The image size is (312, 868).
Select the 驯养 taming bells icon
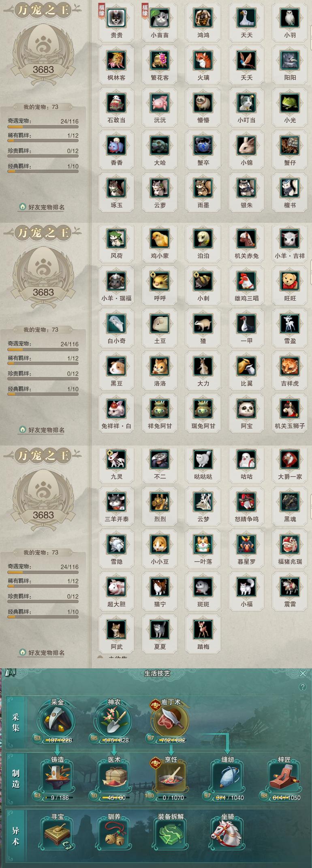114,834
